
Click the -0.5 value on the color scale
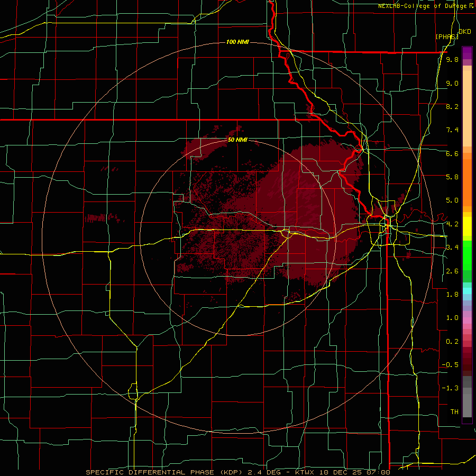coord(450,364)
